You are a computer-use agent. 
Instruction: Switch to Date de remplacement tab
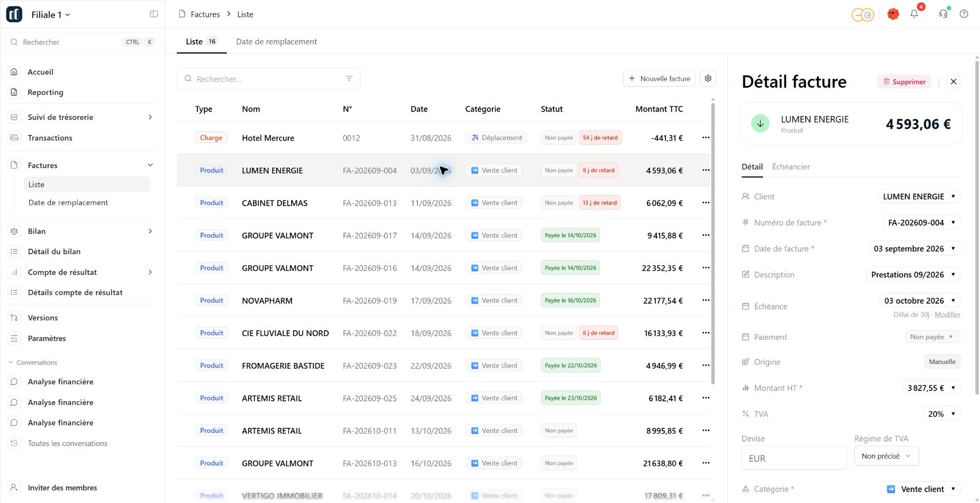click(277, 42)
